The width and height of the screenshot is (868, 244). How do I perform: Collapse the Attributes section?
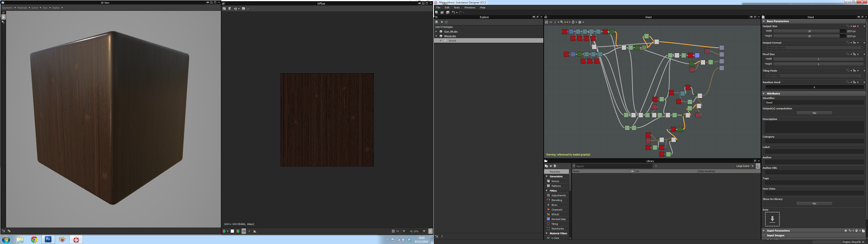pos(764,93)
